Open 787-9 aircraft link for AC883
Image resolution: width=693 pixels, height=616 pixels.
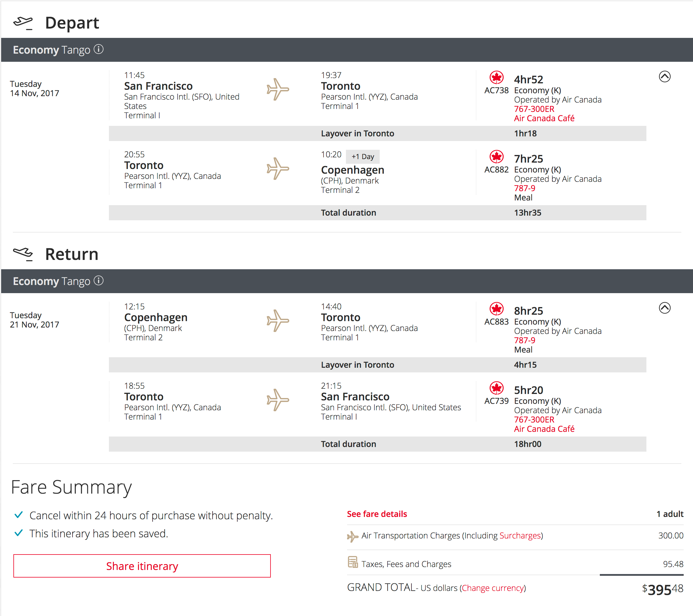524,340
